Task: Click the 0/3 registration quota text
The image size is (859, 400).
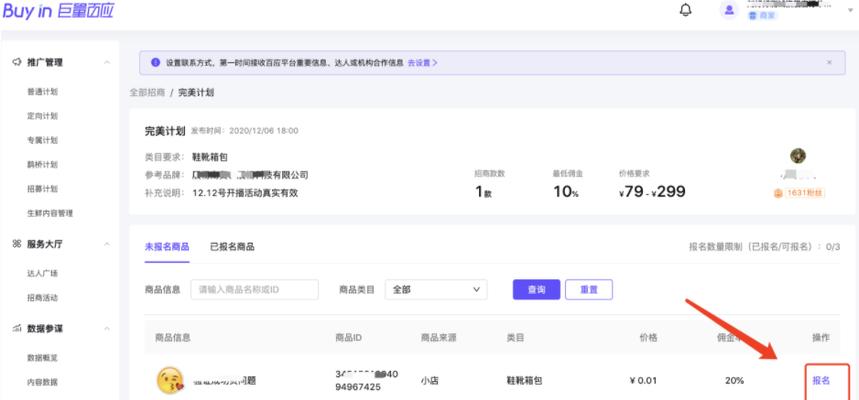Action: (x=833, y=247)
